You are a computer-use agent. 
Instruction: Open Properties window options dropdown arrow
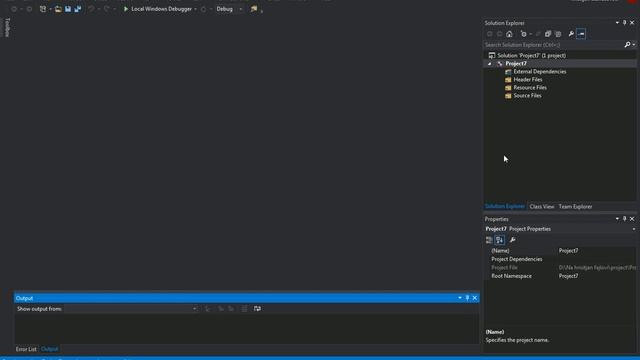pyautogui.click(x=617, y=219)
